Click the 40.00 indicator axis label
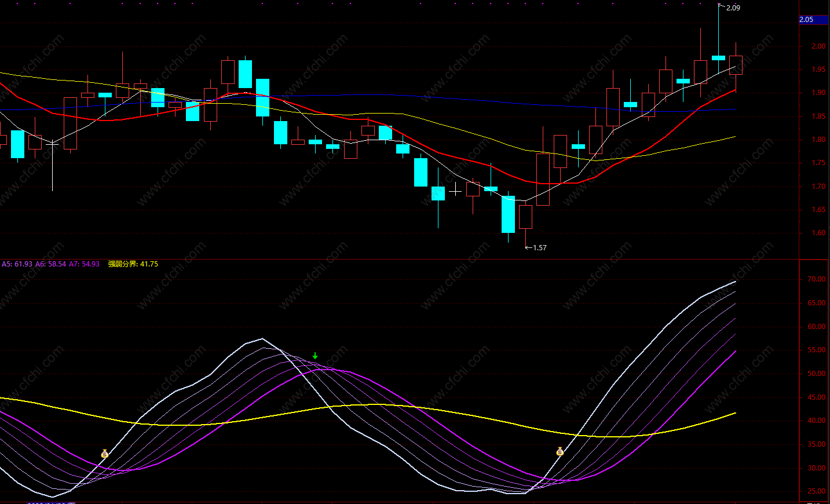The height and width of the screenshot is (504, 830). pyautogui.click(x=817, y=421)
